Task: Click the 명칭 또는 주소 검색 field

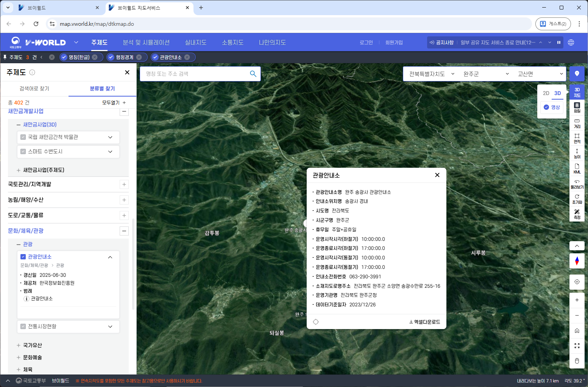Action: pyautogui.click(x=195, y=74)
